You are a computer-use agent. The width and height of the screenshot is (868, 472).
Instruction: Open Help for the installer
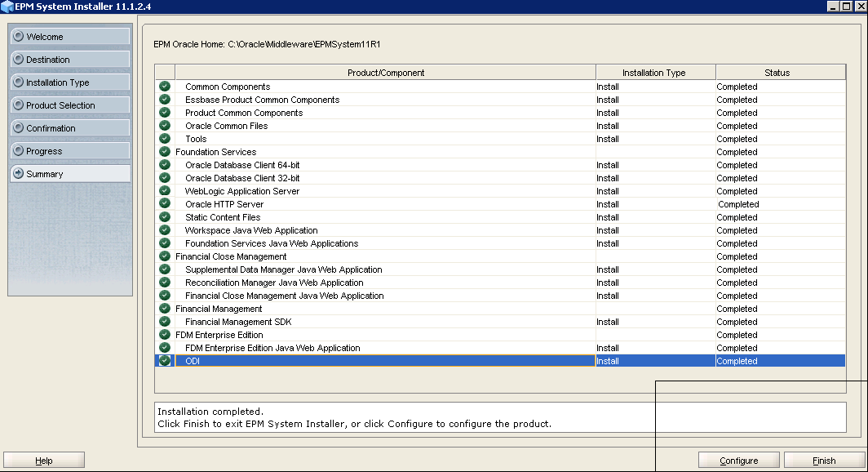(43, 459)
